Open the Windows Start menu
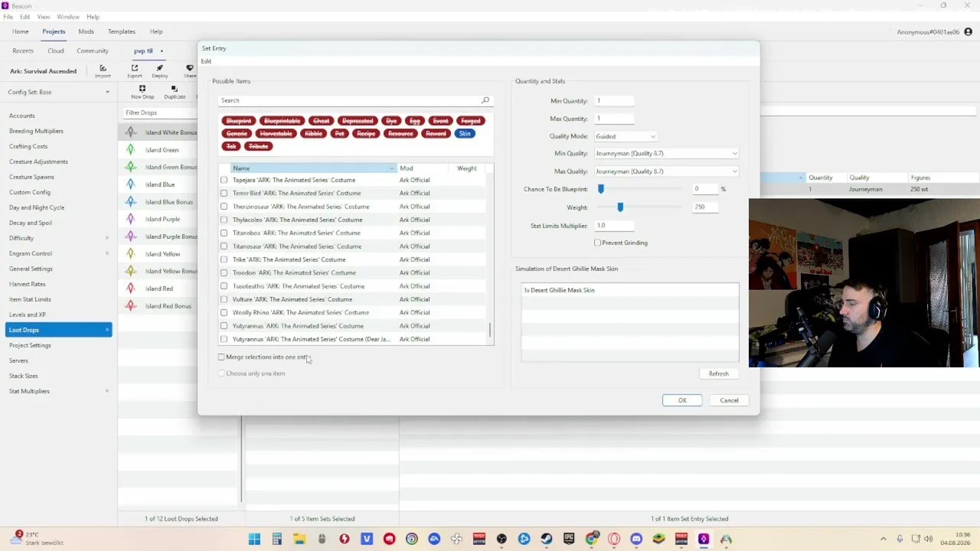 click(x=254, y=539)
